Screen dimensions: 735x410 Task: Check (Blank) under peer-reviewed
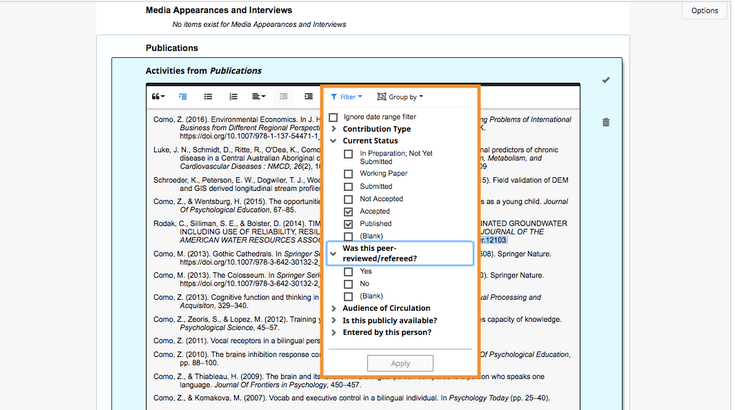click(348, 297)
